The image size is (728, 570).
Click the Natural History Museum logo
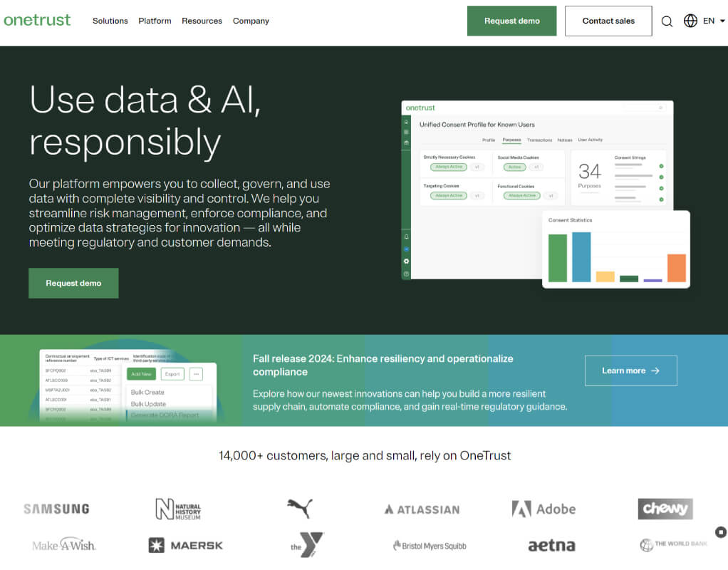[x=178, y=509]
